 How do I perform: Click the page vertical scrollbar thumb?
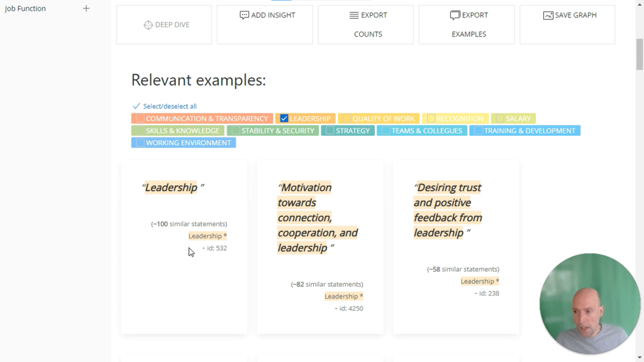point(640,54)
